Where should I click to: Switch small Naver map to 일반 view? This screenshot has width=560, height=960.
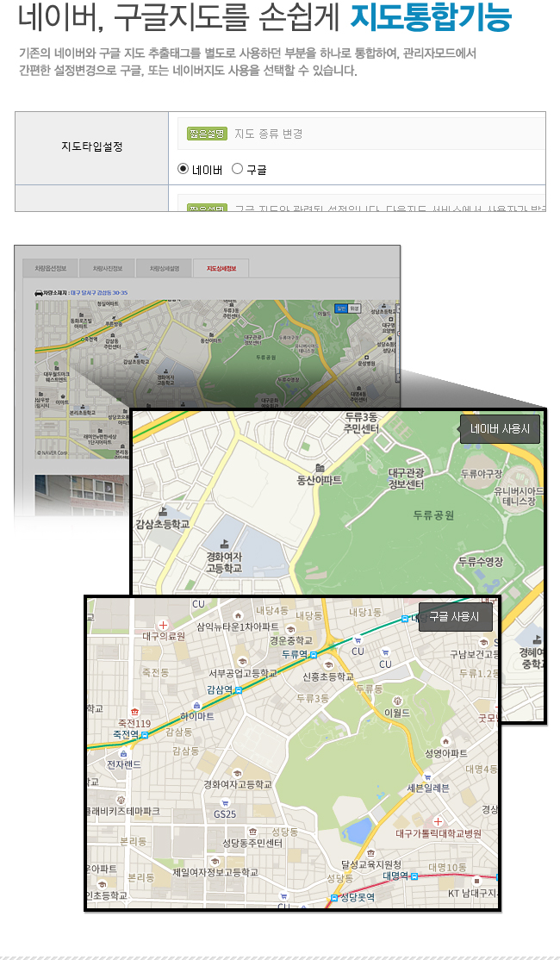tap(341, 308)
